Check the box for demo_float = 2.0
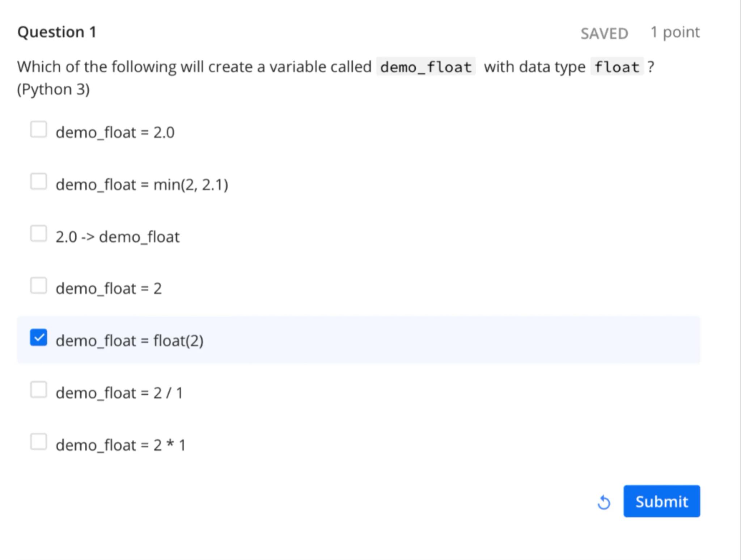 click(38, 130)
